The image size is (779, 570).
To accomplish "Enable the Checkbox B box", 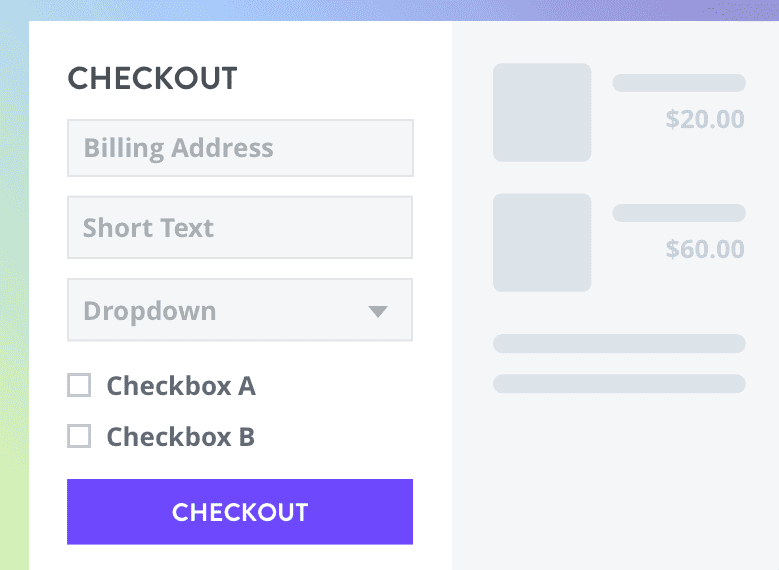I will [x=79, y=436].
